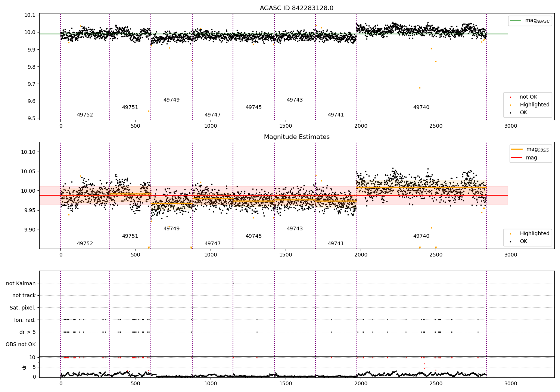Image resolution: width=560 pixels, height=392 pixels.
Task: Click 'OK' label in top plot's lower legend
Action: click(x=523, y=113)
